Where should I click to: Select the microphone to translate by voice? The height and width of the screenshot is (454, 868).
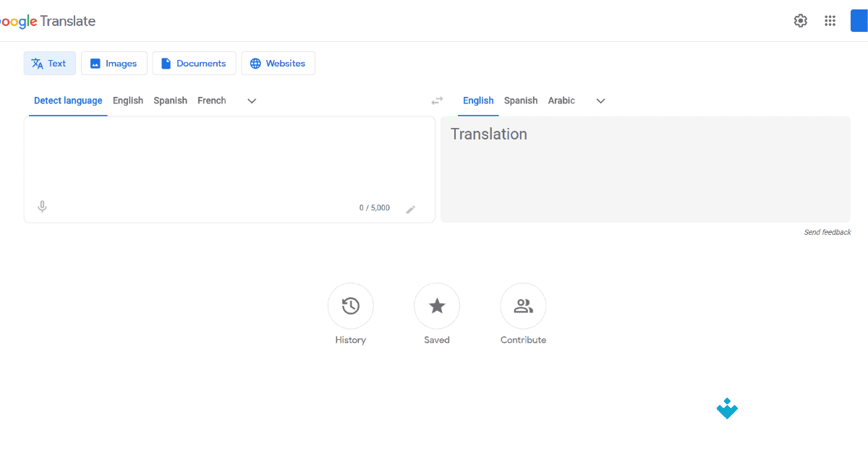click(42, 206)
